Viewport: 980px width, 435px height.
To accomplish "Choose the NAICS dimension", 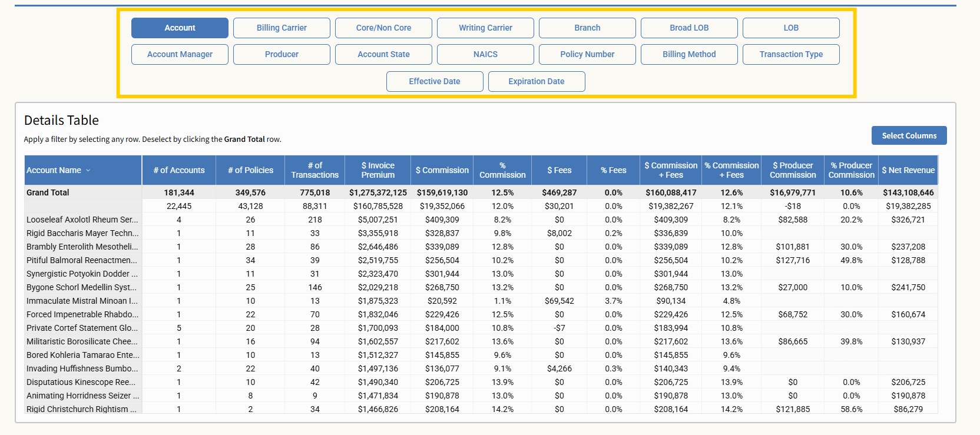I will click(x=485, y=54).
